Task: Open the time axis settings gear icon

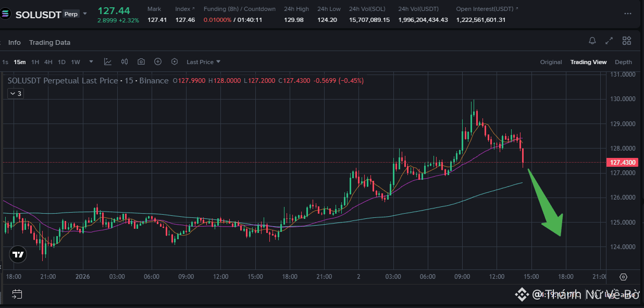Action: point(623,277)
